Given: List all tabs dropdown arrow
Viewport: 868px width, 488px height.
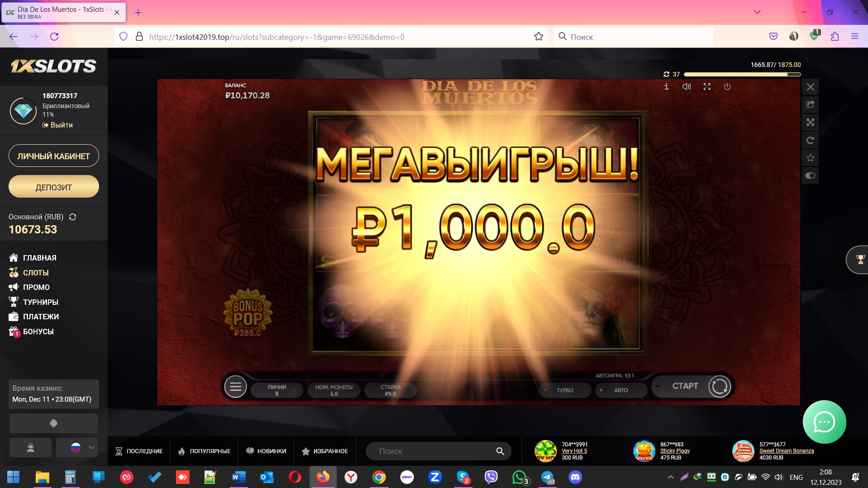Looking at the screenshot, I should pyautogui.click(x=757, y=12).
